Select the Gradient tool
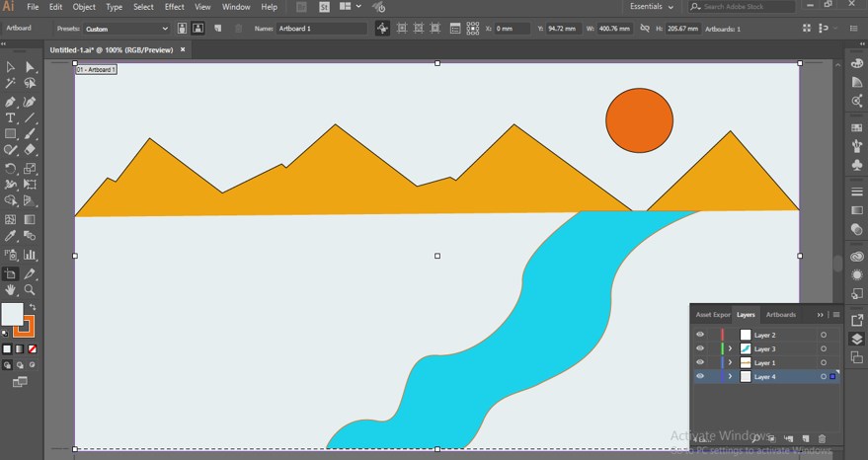The height and width of the screenshot is (460, 868). coord(30,220)
